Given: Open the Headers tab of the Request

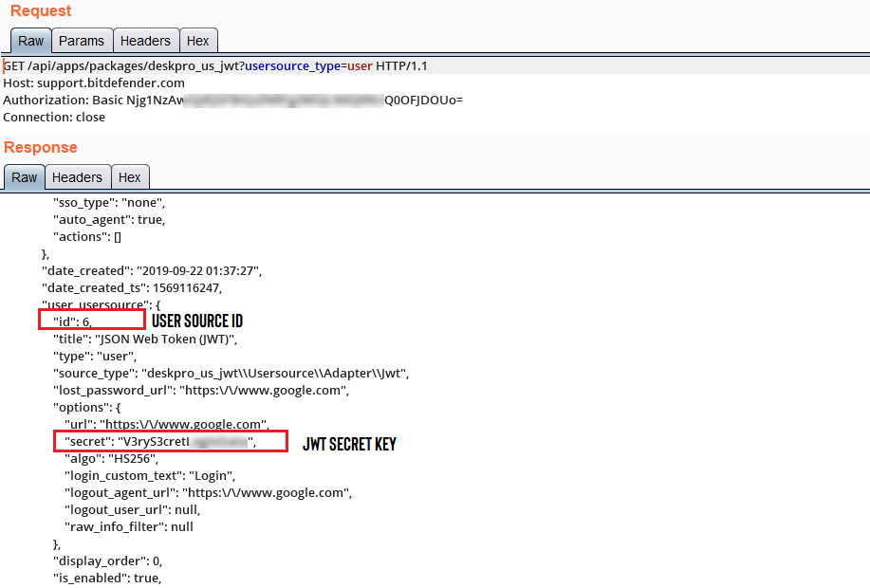Looking at the screenshot, I should coord(145,41).
